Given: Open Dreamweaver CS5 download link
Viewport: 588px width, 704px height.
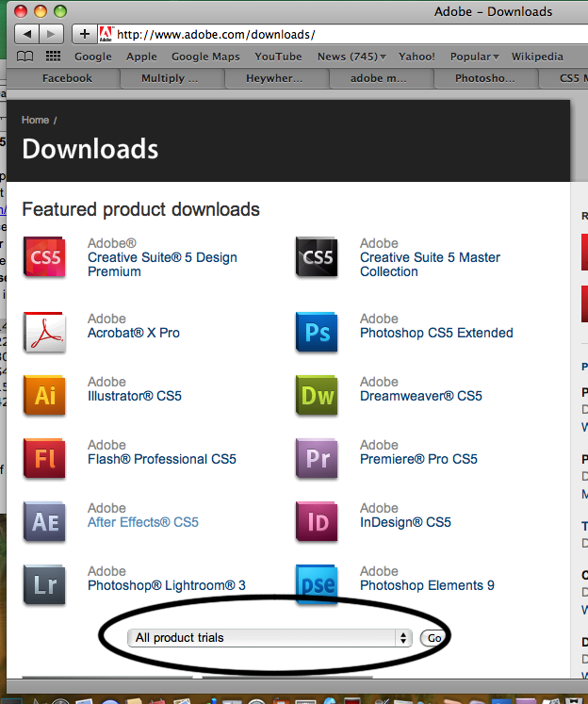Looking at the screenshot, I should pos(420,396).
